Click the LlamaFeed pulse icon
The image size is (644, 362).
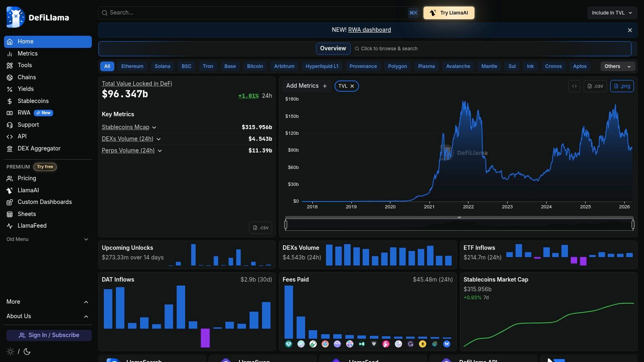10,226
